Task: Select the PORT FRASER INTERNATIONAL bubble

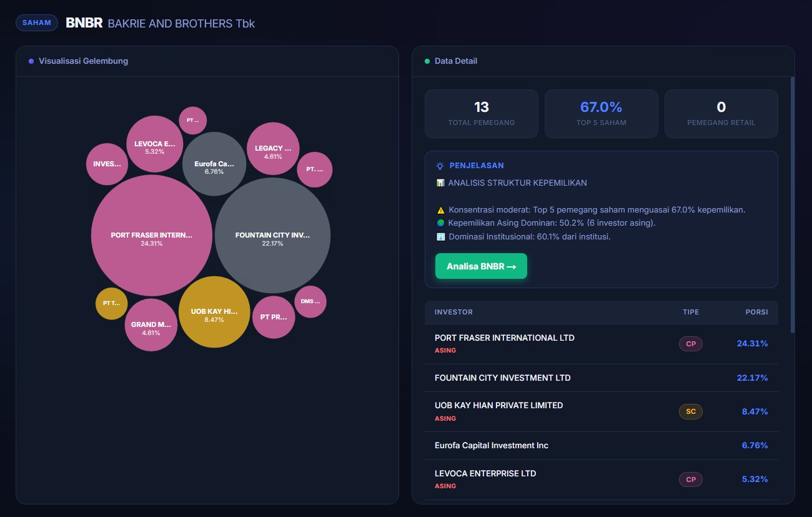Action: (152, 235)
